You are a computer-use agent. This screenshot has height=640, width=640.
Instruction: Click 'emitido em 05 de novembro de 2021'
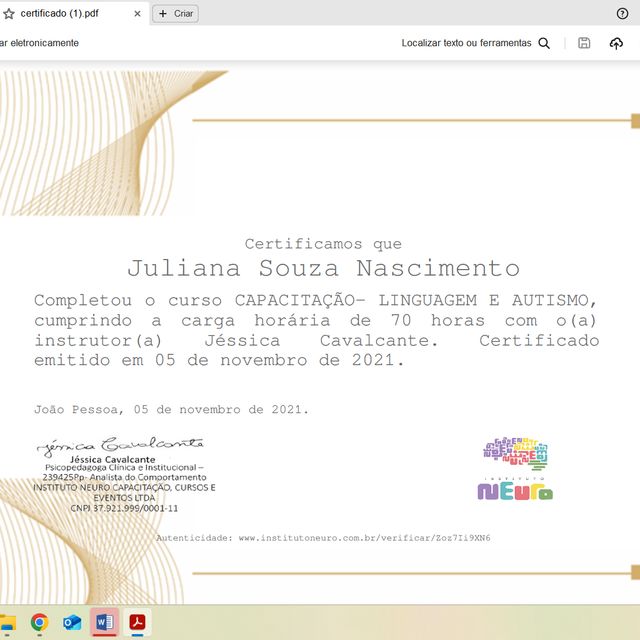[x=219, y=360]
